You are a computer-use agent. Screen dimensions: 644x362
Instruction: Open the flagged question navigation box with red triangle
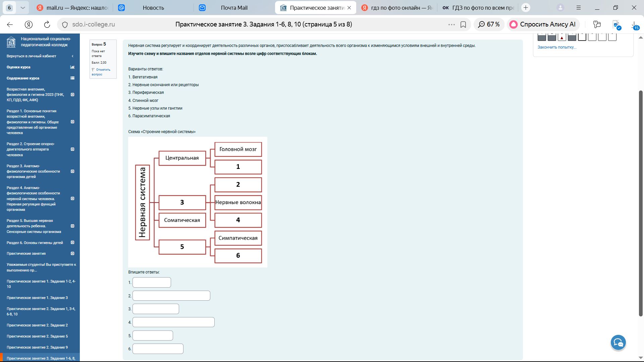tap(562, 37)
